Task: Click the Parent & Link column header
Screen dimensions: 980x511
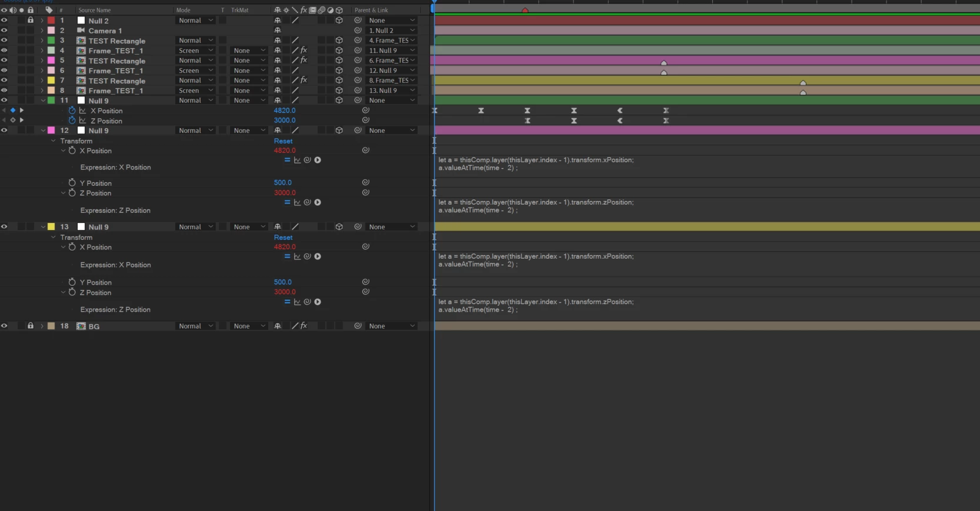Action: click(371, 10)
